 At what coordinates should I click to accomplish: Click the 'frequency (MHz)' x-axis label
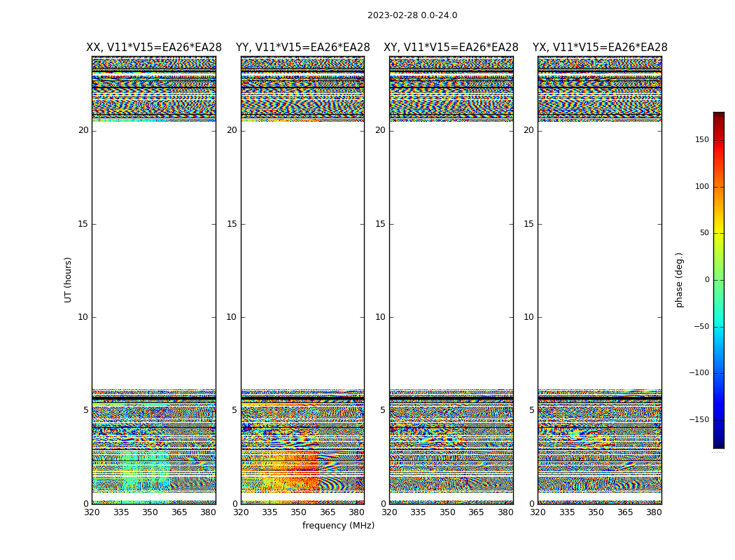[338, 526]
